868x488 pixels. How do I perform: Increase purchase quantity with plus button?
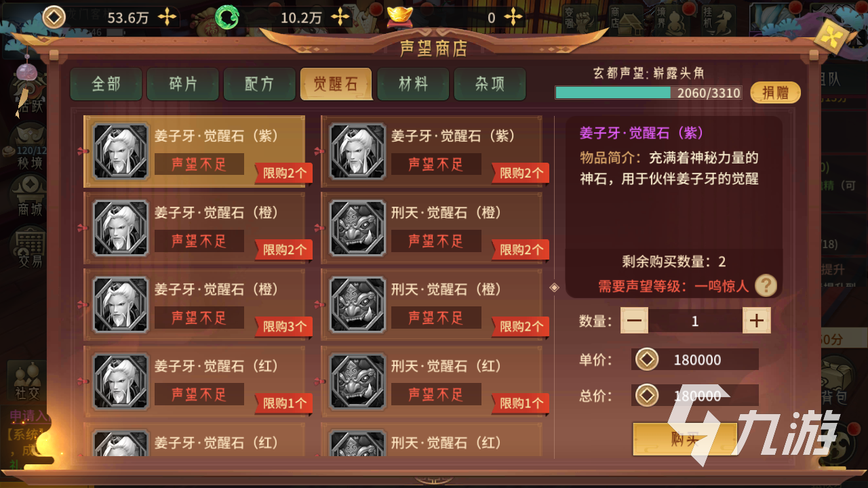[757, 321]
